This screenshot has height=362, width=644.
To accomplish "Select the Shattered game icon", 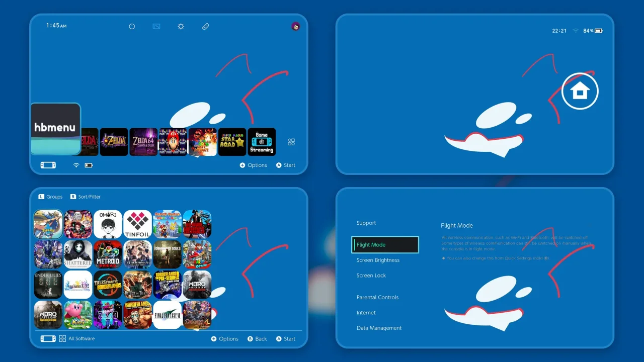I will coord(78,254).
